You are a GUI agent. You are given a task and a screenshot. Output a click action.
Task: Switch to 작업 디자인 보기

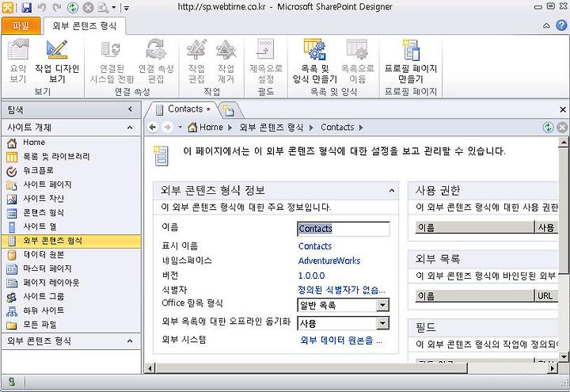coord(57,61)
